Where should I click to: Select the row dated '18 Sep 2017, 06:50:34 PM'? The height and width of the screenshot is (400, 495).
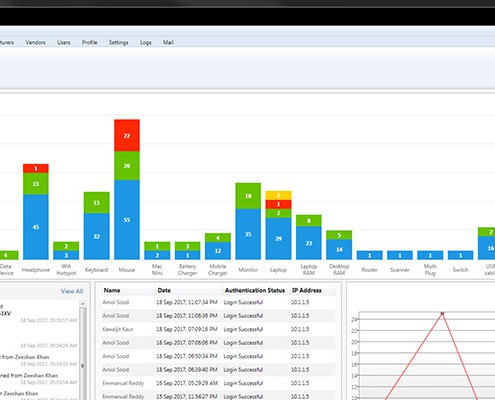[218, 356]
